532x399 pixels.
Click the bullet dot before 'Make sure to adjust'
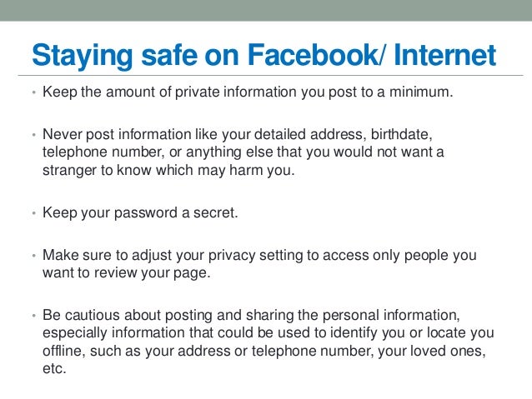pos(35,255)
